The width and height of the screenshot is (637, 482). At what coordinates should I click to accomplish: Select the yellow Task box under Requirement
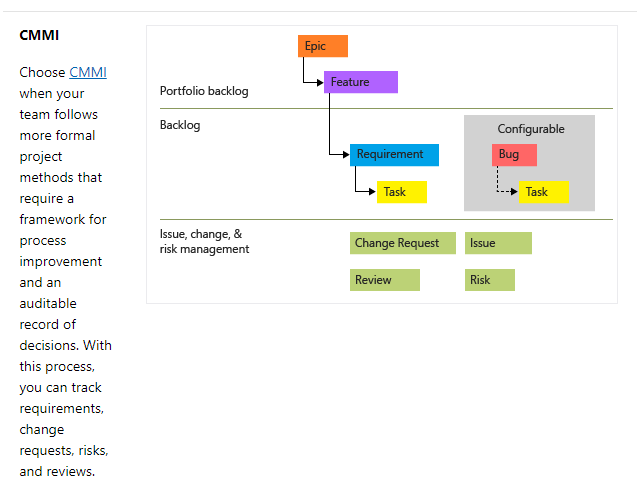(x=401, y=192)
